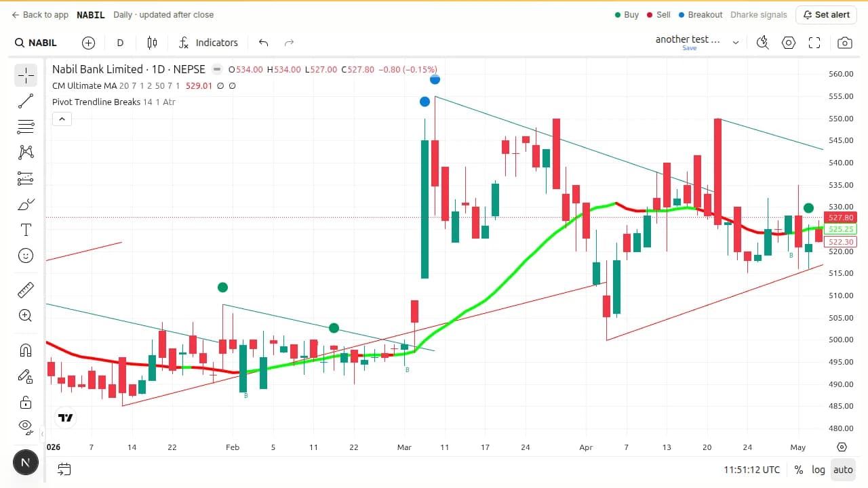Open the Fibonacci retracement tools
The height and width of the screenshot is (488, 868).
(26, 127)
